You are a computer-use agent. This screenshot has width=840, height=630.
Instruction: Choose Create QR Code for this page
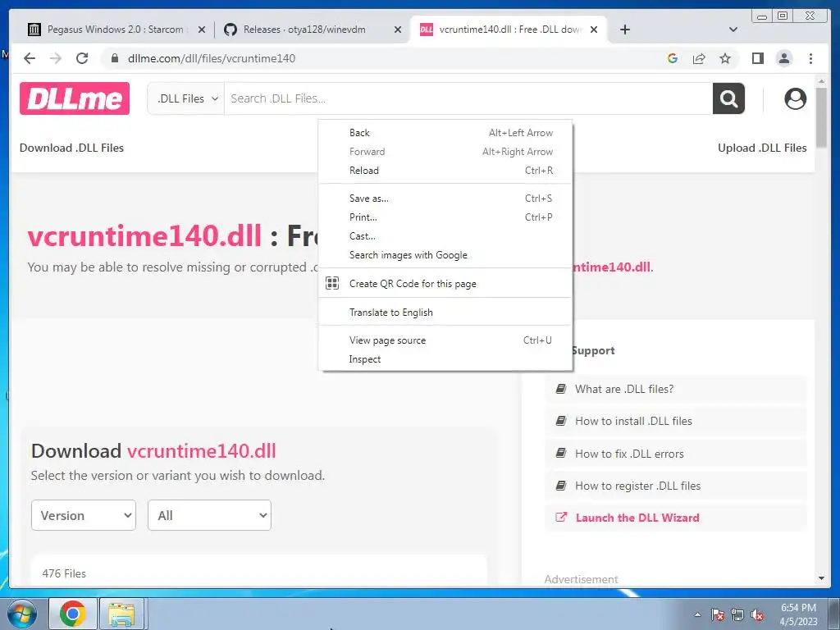[x=445, y=283]
